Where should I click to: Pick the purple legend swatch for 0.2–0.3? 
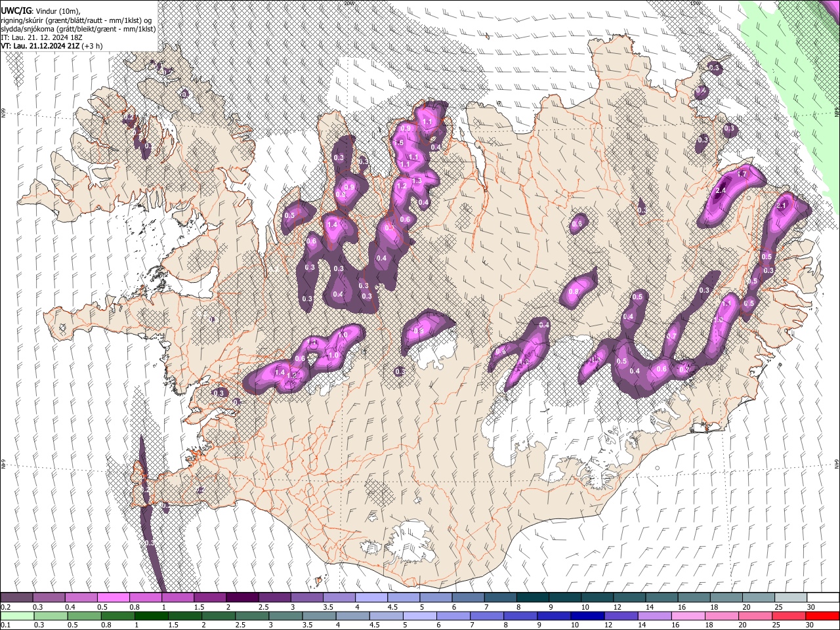pyautogui.click(x=16, y=598)
